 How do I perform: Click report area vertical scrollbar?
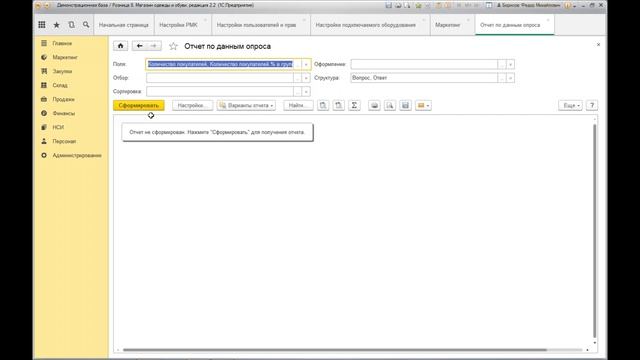pyautogui.click(x=595, y=231)
